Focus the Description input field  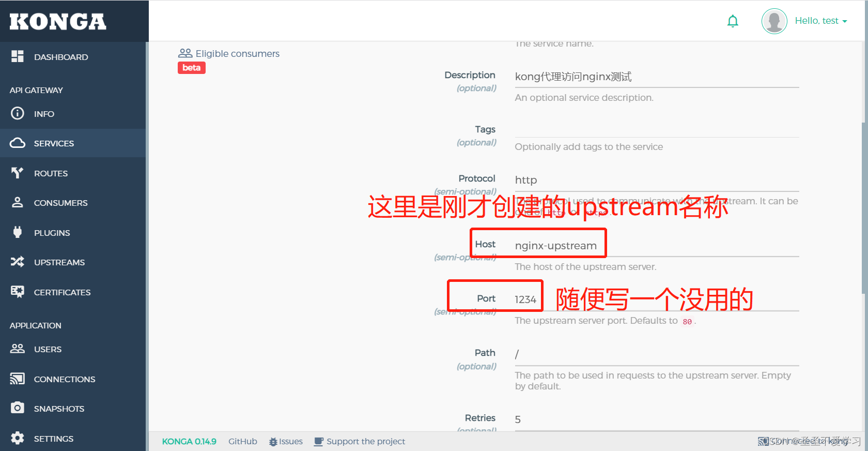(x=657, y=77)
